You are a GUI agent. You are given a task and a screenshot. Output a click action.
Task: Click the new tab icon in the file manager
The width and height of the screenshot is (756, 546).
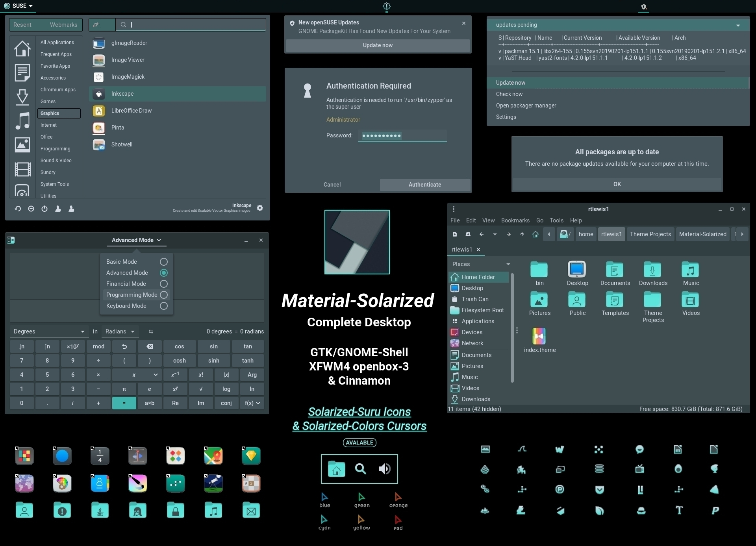(x=455, y=234)
